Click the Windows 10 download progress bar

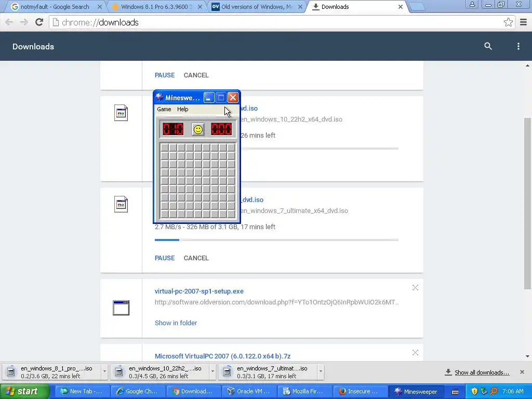click(x=320, y=148)
